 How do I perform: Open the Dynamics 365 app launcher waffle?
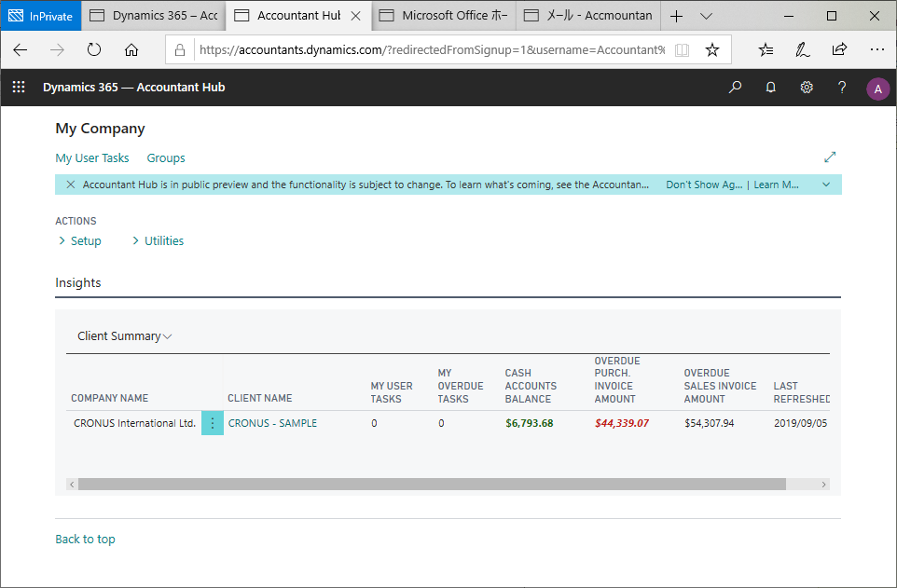[x=18, y=88]
